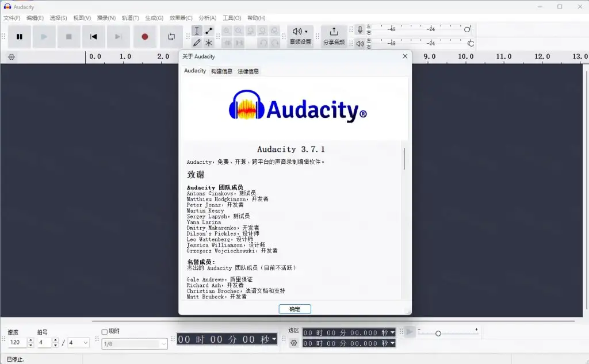The image size is (589, 364).
Task: Click the 9.0 mark on timeline ruler
Action: click(430, 56)
